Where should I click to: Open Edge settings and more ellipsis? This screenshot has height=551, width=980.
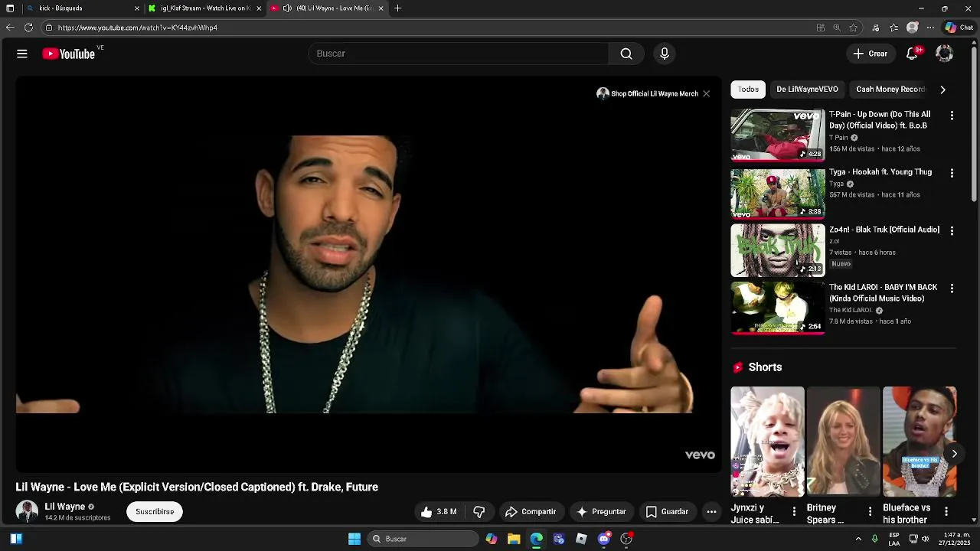click(x=930, y=28)
